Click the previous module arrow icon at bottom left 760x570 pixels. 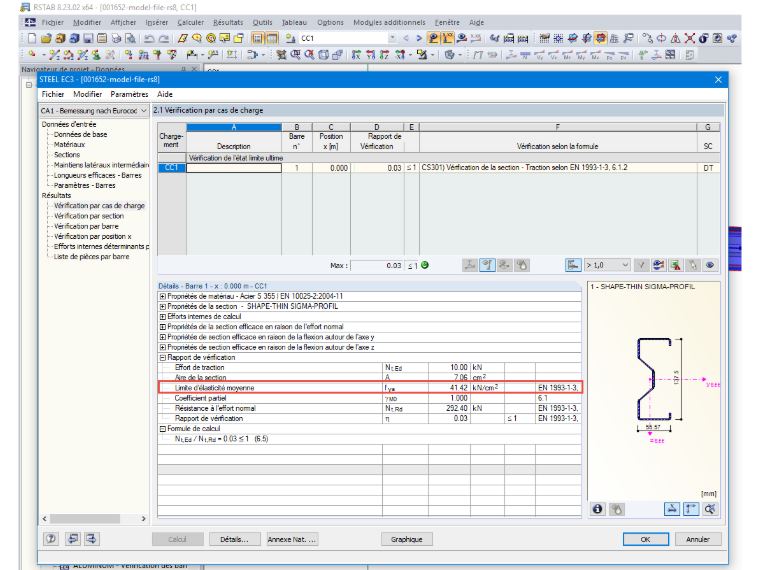point(73,538)
